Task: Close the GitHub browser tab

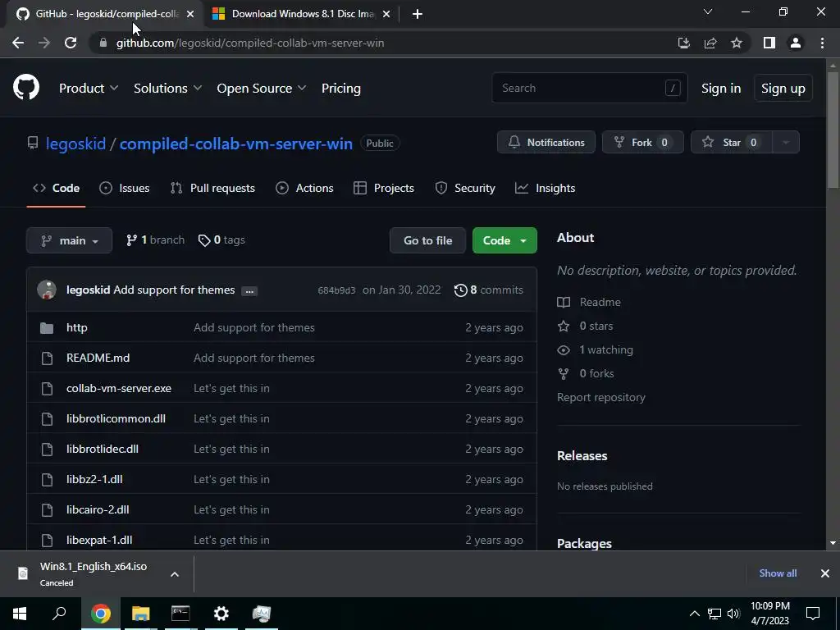Action: click(190, 15)
